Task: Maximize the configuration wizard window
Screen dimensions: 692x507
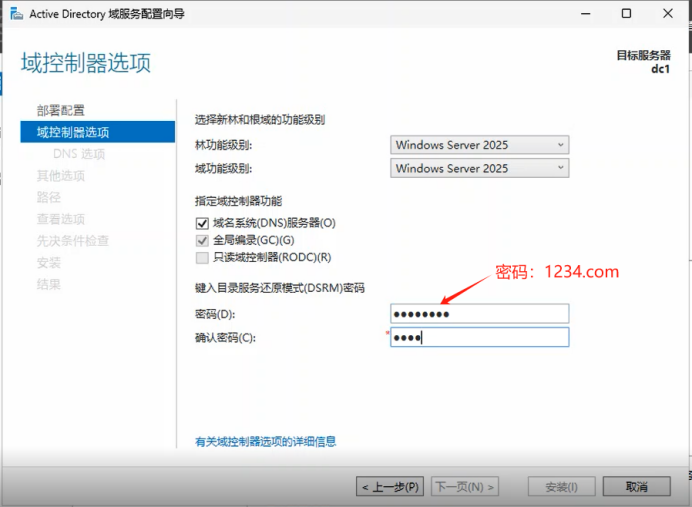Action: [626, 14]
